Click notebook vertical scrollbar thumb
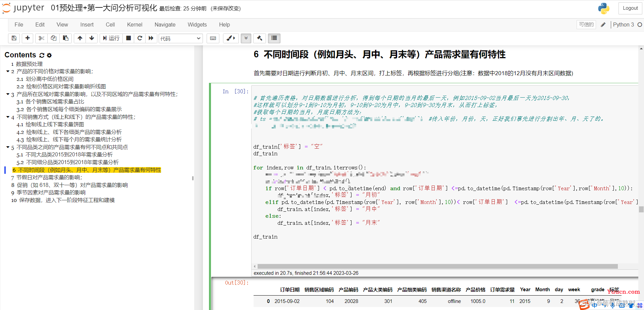Screen dimensions: 644x310 [641, 209]
